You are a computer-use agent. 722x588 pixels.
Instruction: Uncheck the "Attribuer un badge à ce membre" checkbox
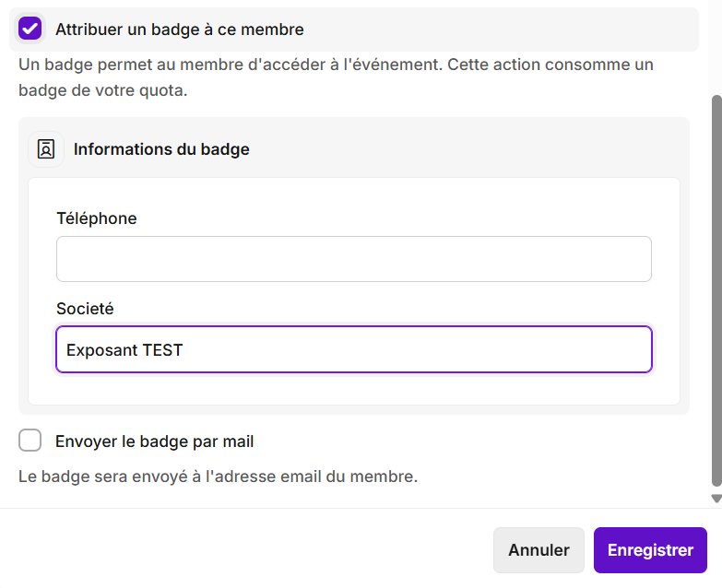[x=30, y=29]
